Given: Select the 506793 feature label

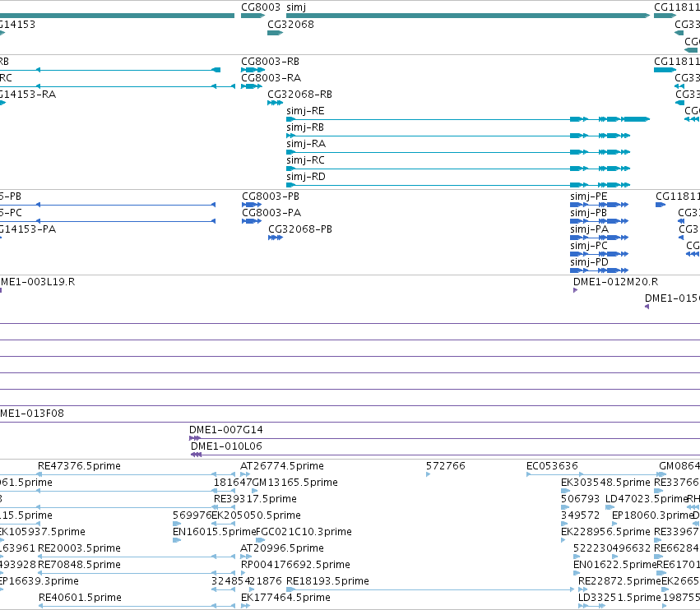Looking at the screenshot, I should pos(581,499).
